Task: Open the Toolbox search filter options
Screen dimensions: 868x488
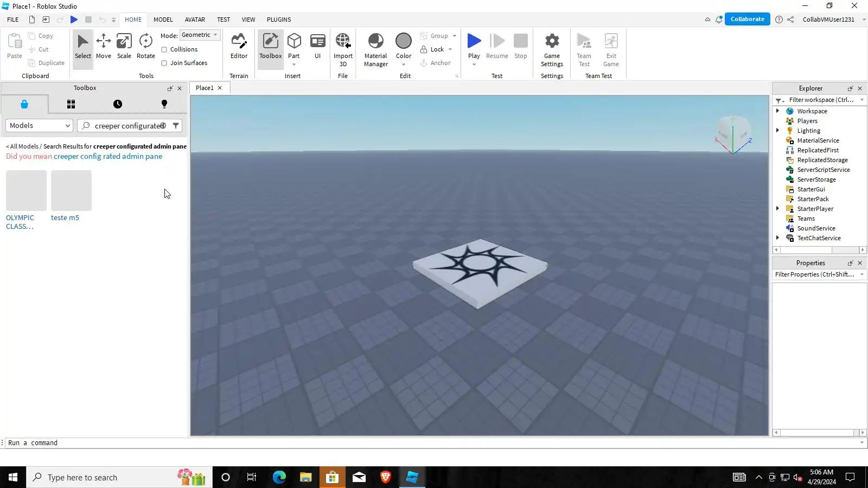Action: (x=176, y=126)
